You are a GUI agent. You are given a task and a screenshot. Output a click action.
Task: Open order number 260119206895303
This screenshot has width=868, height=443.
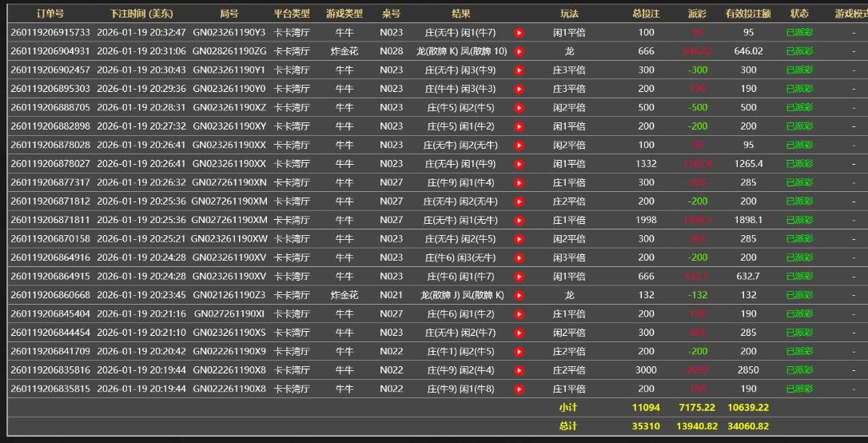[50, 89]
